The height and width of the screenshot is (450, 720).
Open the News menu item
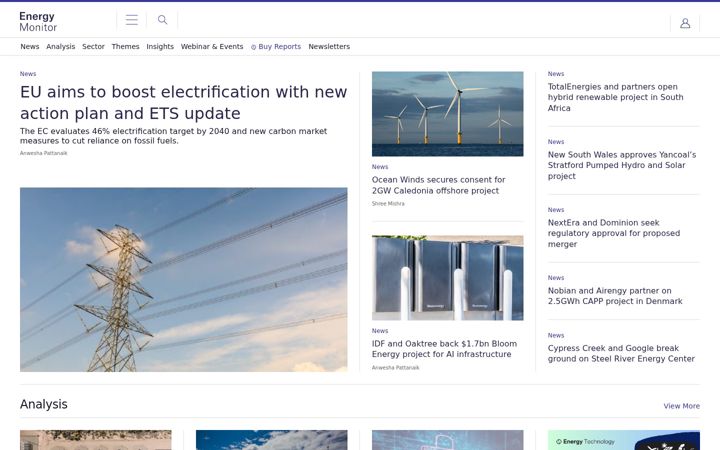coord(30,46)
